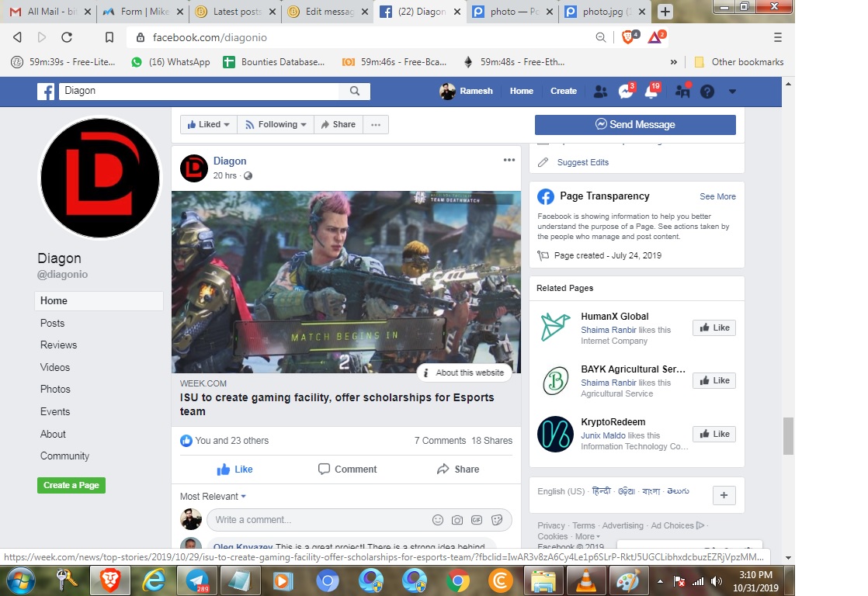Open HumanX Global page logo
This screenshot has width=868, height=596.
click(555, 327)
